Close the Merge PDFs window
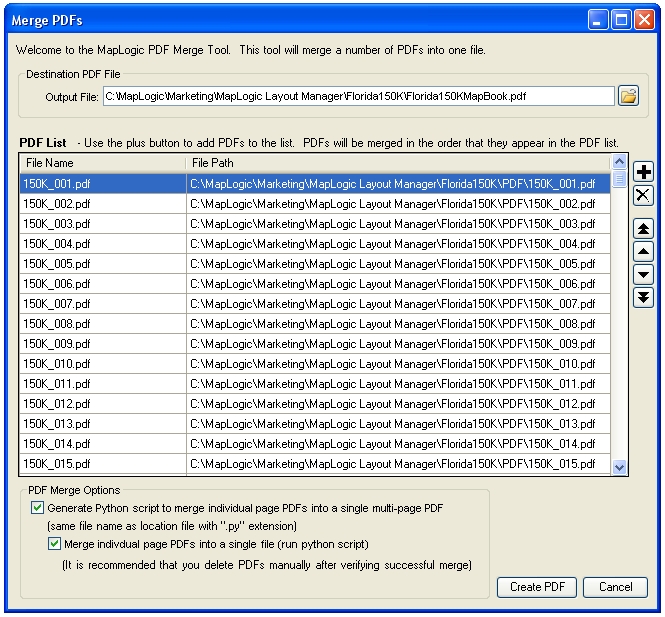The height and width of the screenshot is (617, 665). [x=644, y=20]
